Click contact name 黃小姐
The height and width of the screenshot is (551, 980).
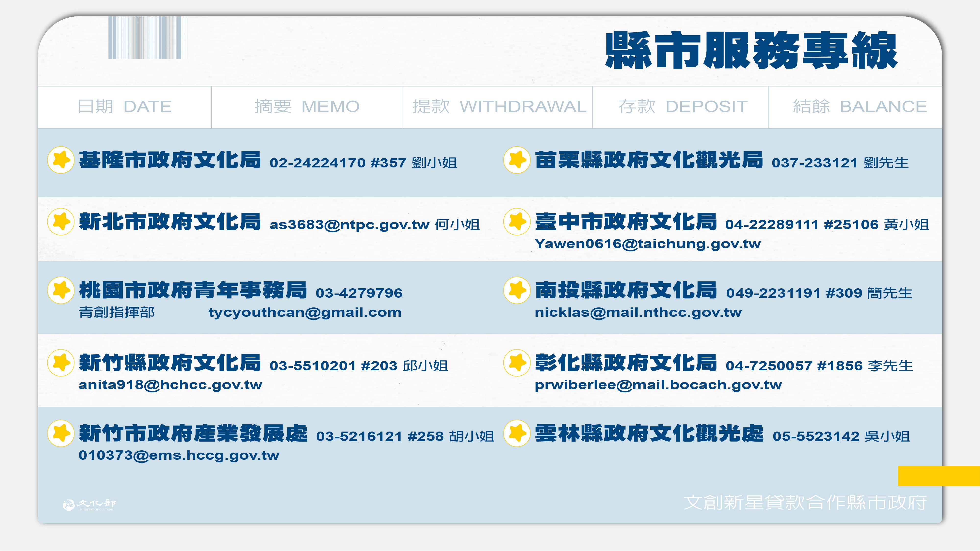(906, 225)
